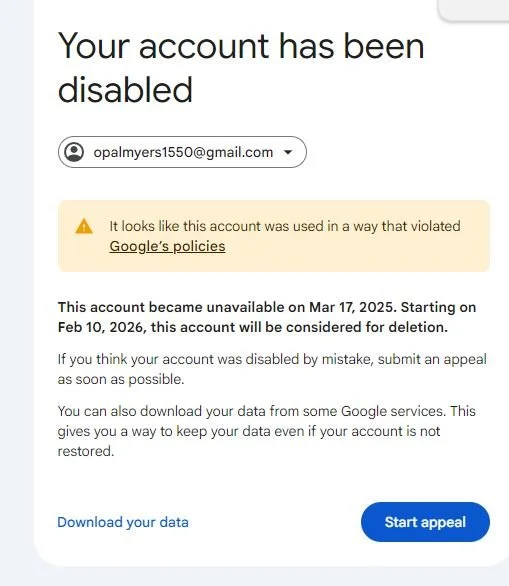Click the bold account deletion date notice

[267, 317]
